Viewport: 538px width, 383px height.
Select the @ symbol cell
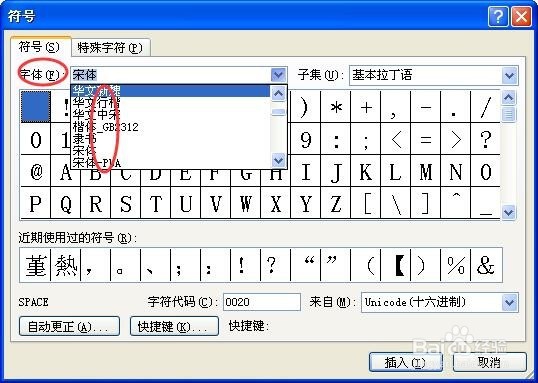click(x=36, y=171)
